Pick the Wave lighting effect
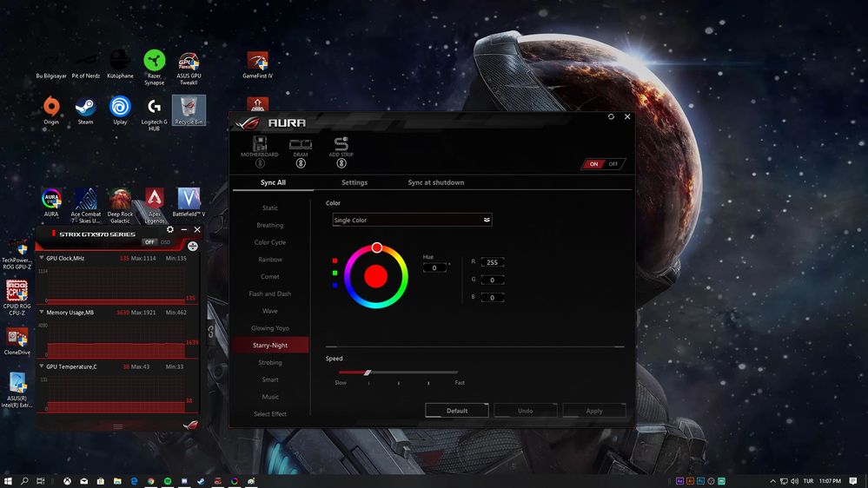Viewport: 868px width, 488px height. (x=270, y=311)
